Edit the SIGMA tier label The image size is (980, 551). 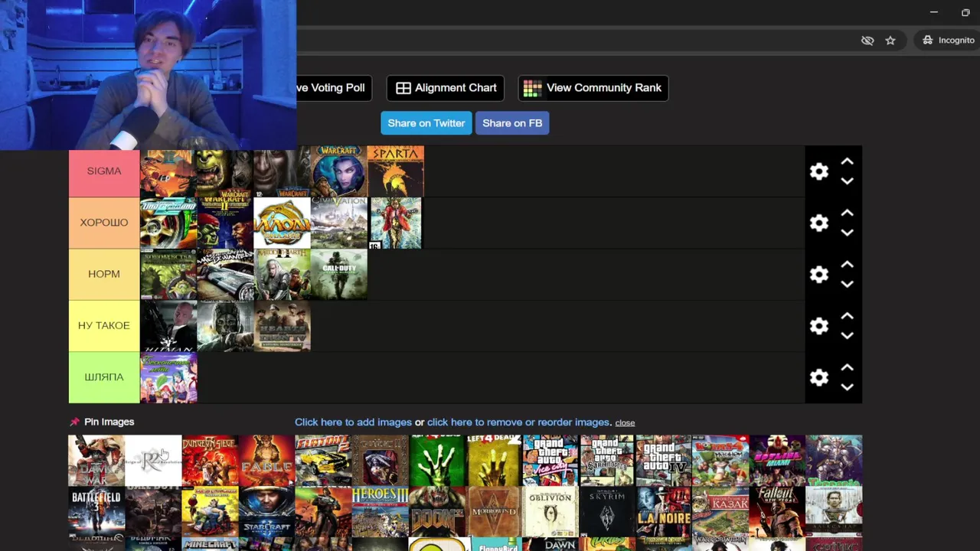click(x=104, y=171)
